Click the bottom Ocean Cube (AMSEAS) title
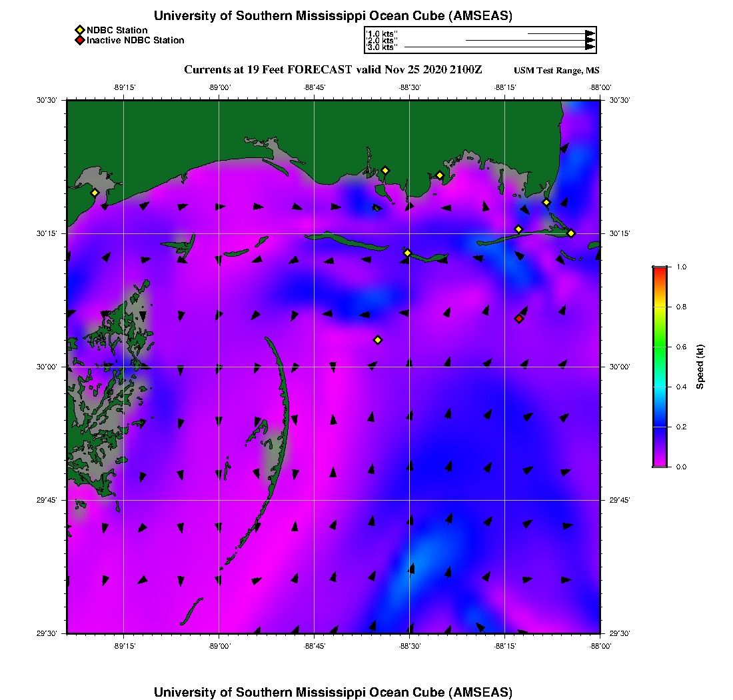This screenshot has height=700, width=733. coord(333,691)
